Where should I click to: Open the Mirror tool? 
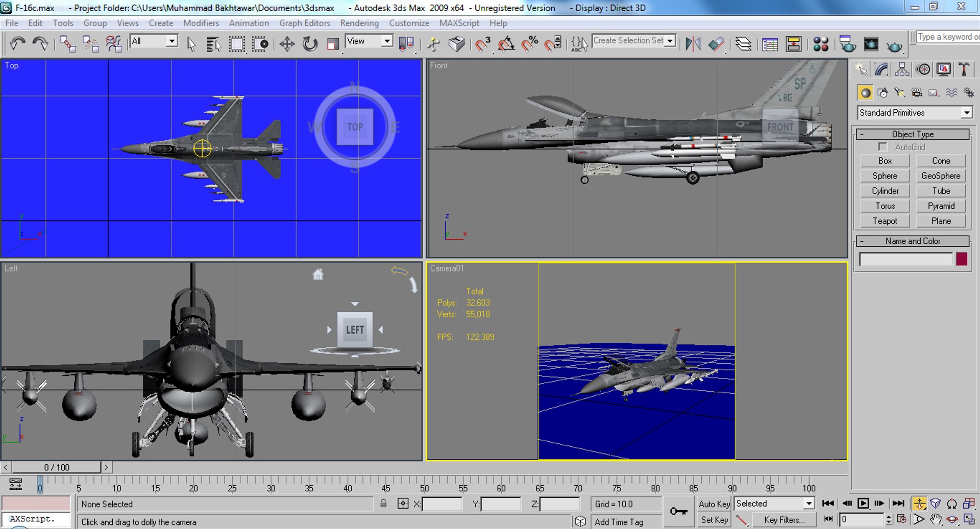693,44
